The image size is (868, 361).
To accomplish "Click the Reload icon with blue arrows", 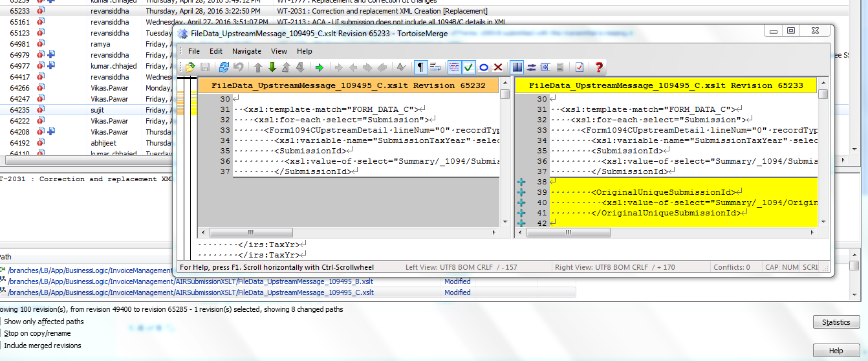I will [224, 67].
